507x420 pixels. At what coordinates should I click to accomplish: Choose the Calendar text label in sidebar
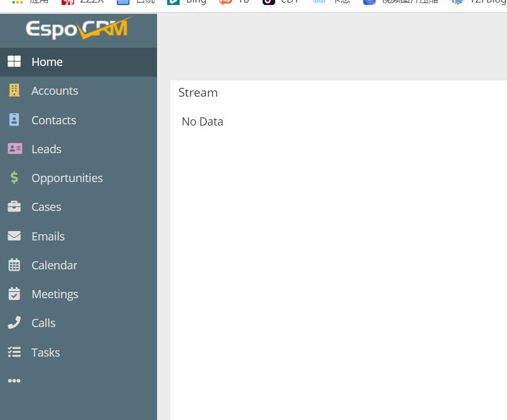[54, 265]
